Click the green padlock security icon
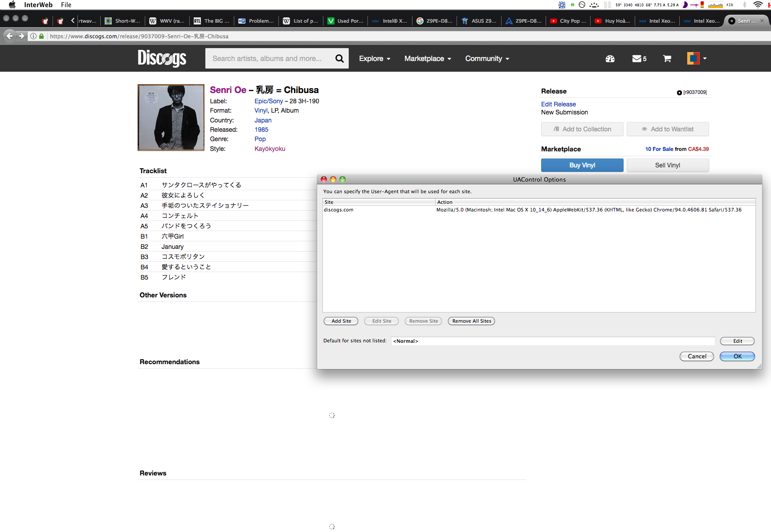This screenshot has width=771, height=532. coord(41,36)
